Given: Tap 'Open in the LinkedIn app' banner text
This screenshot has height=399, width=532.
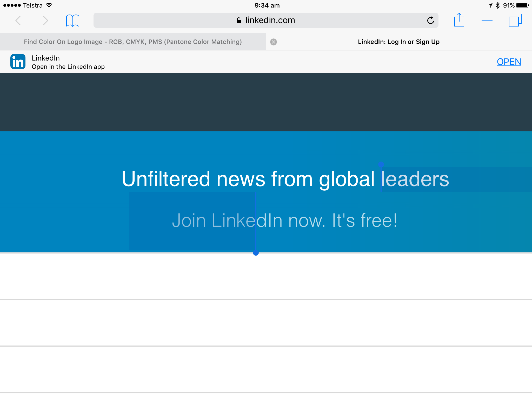Looking at the screenshot, I should pos(68,67).
